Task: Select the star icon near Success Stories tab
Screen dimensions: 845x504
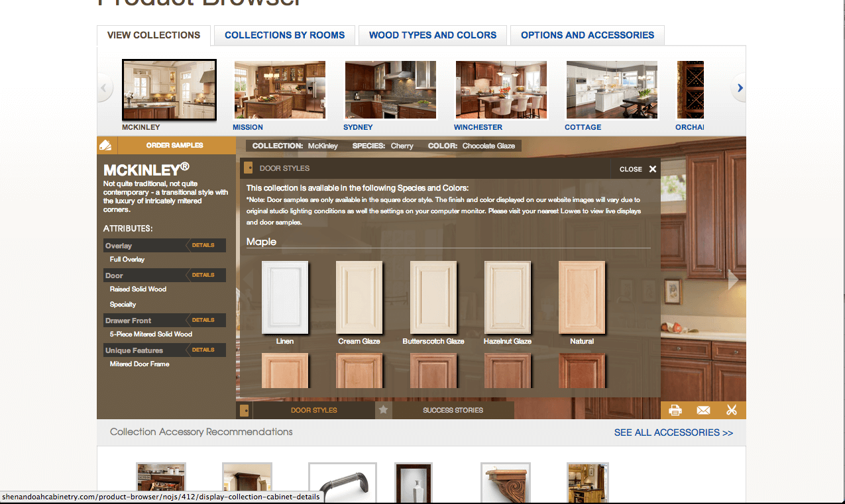Action: [x=383, y=410]
